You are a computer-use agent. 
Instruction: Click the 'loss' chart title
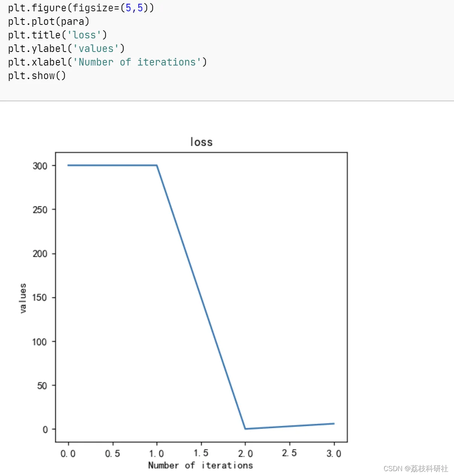[201, 142]
